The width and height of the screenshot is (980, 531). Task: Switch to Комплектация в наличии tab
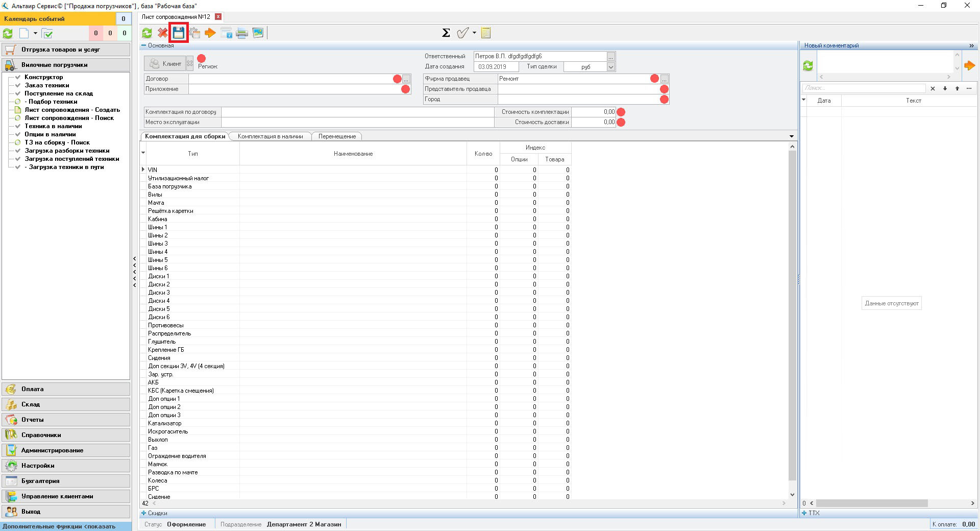[270, 136]
